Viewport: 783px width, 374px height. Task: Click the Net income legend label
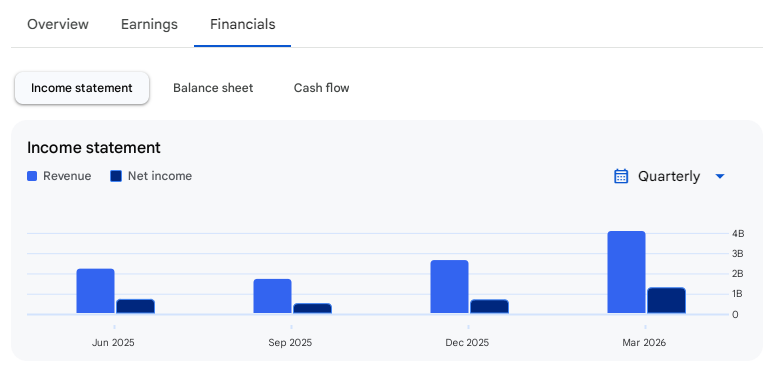point(160,176)
